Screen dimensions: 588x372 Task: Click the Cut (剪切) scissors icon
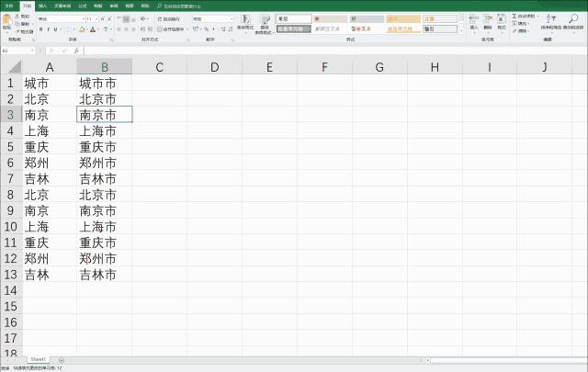click(17, 17)
